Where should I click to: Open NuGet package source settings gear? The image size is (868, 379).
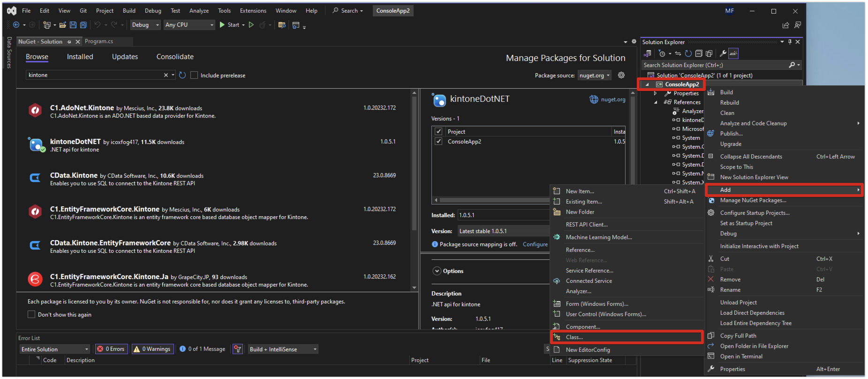click(x=621, y=75)
